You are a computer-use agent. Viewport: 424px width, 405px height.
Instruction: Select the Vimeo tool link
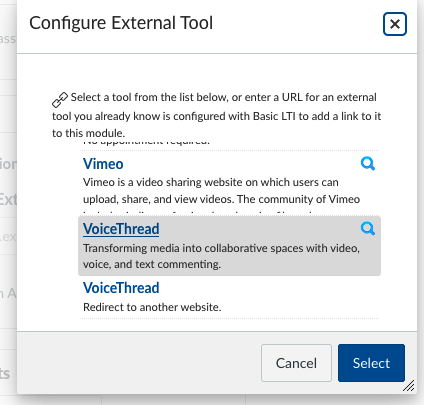click(x=103, y=164)
